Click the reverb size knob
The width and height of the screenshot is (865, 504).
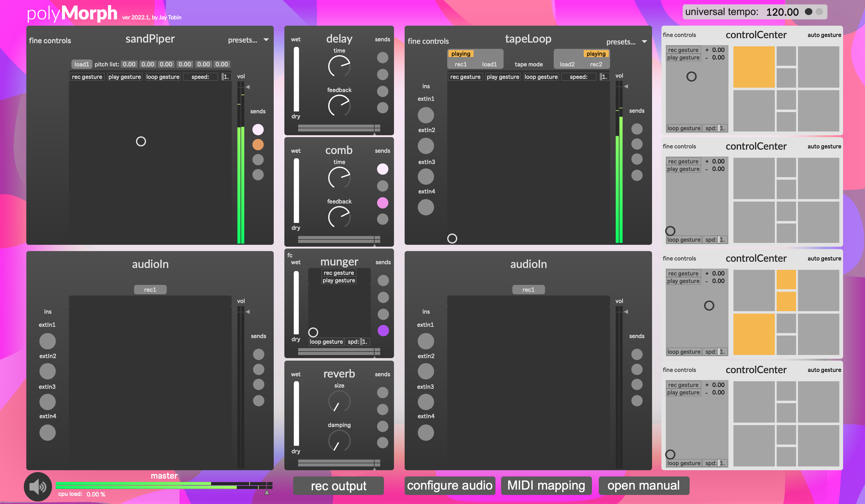tap(339, 402)
